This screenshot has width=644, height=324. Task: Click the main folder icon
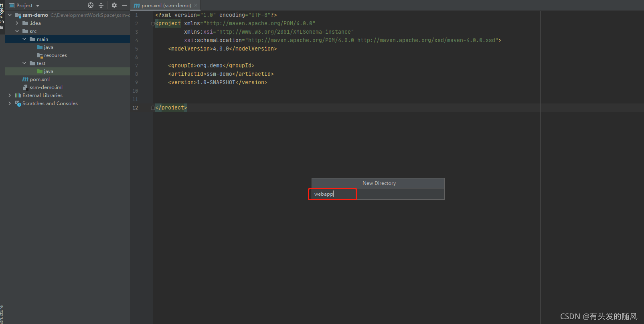point(32,39)
